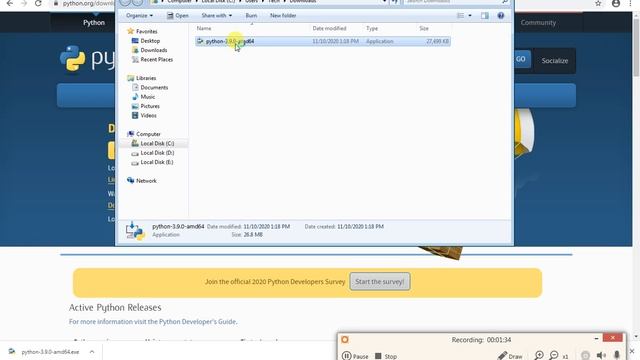Click the Python tab on website
The image size is (640, 360).
(94, 22)
